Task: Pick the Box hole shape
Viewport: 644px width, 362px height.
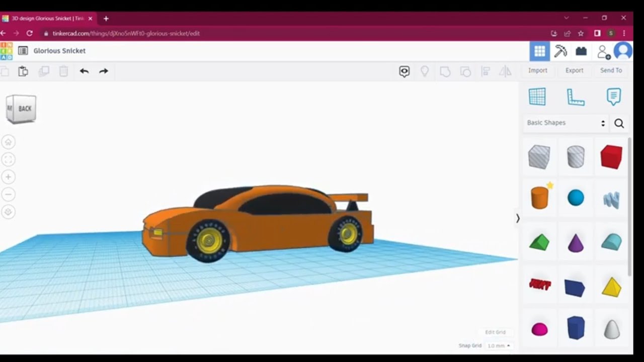Action: (x=539, y=157)
